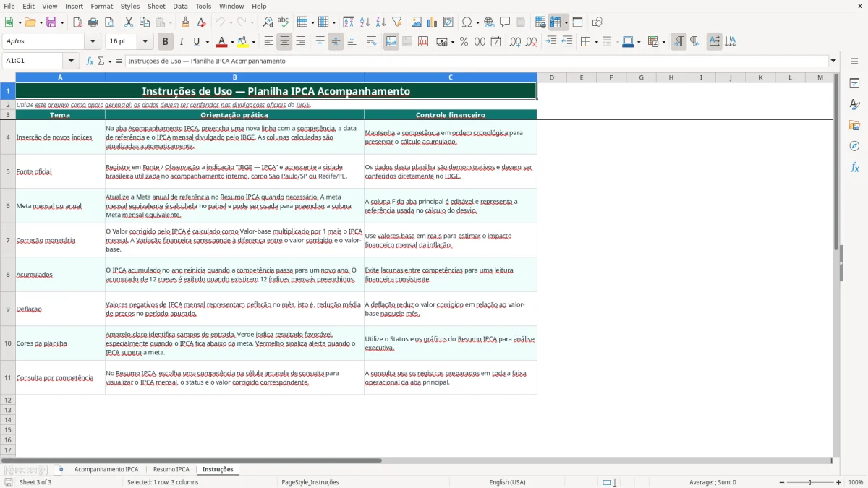Open the Underline style dropdown arrow
This screenshot has height=488, width=868.
coord(206,42)
